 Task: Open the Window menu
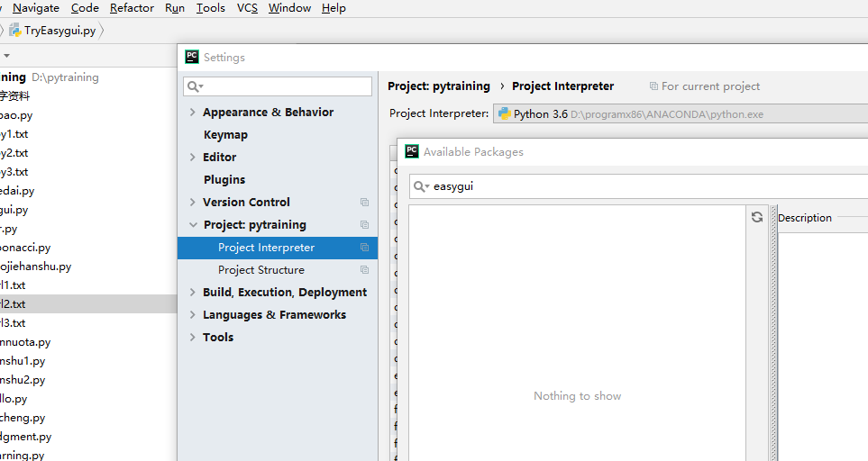289,8
